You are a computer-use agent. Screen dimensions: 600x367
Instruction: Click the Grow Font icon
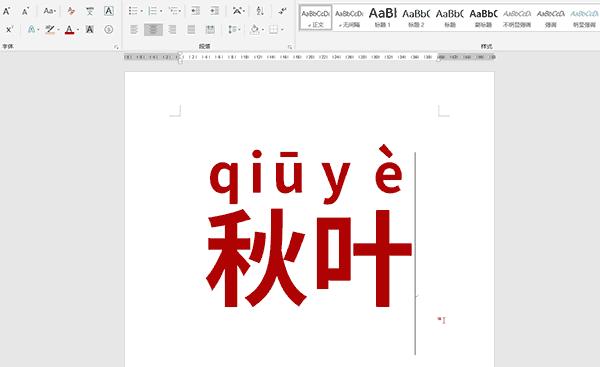click(x=7, y=11)
